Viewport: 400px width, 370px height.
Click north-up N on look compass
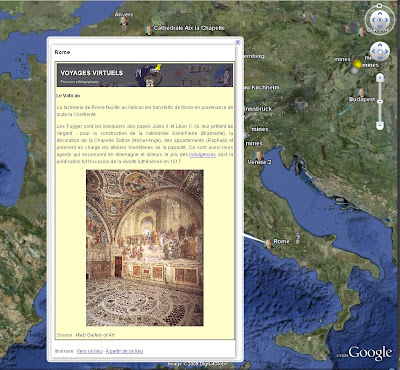point(379,6)
